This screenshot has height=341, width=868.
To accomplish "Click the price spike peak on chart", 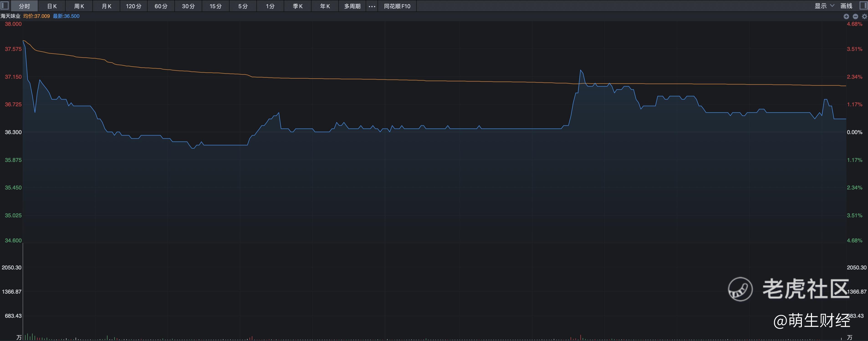I will point(581,70).
